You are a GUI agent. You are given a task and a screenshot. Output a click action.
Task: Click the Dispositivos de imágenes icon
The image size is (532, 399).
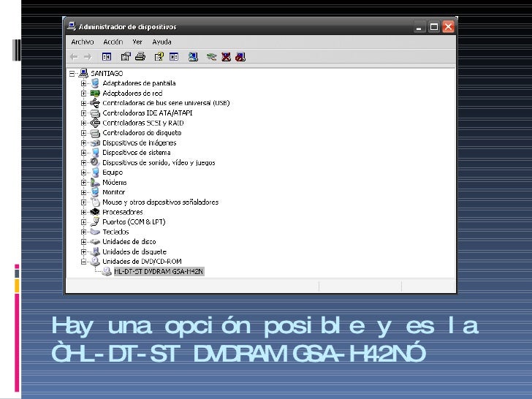[x=95, y=142]
